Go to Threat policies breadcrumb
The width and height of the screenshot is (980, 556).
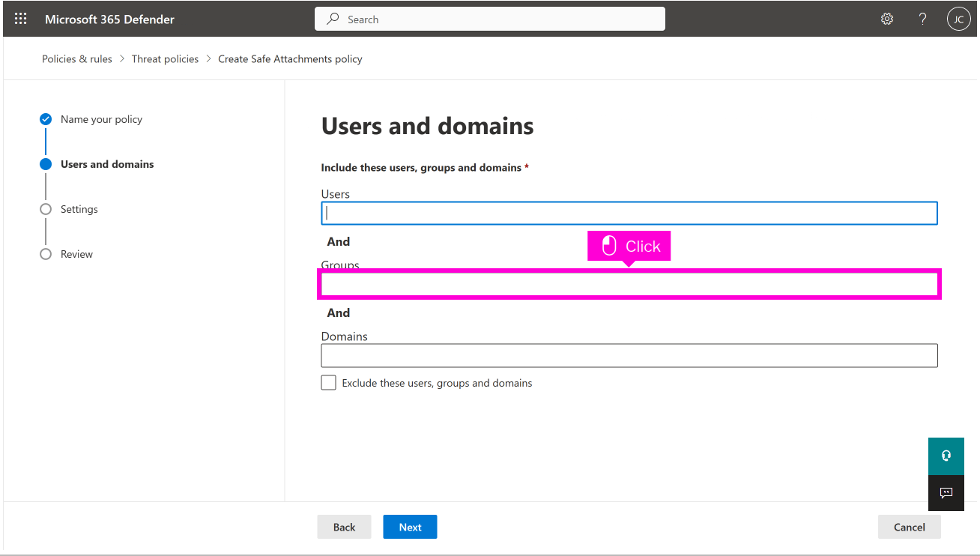[x=165, y=59]
